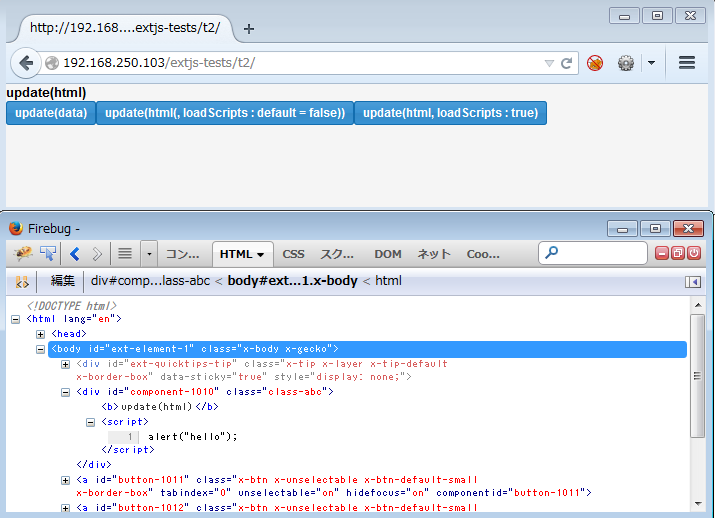Open a new tab with the plus button

pos(249,29)
